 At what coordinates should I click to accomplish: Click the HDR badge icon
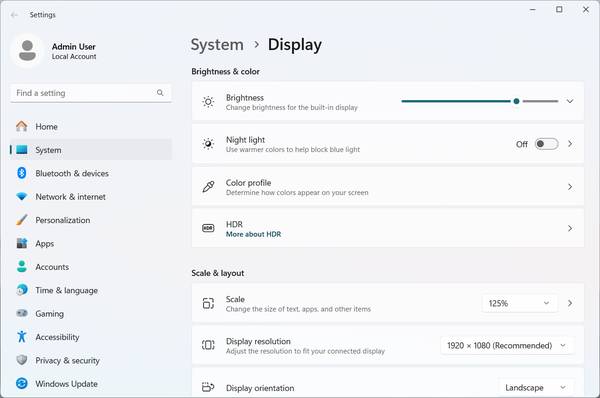[208, 228]
